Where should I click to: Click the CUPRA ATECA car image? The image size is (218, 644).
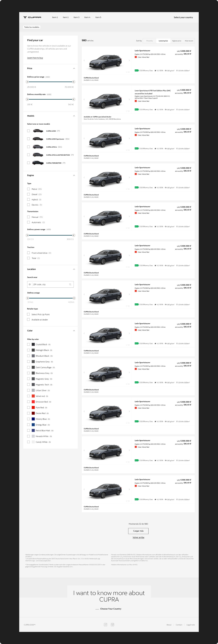pos(38,147)
